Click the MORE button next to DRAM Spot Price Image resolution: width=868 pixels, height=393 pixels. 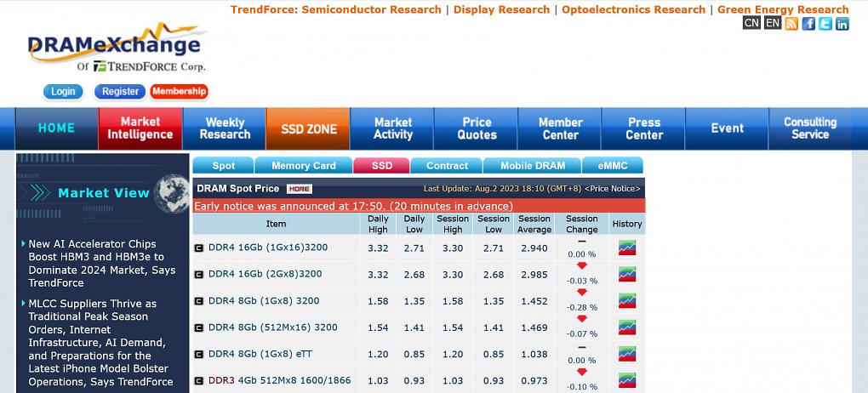pos(300,189)
